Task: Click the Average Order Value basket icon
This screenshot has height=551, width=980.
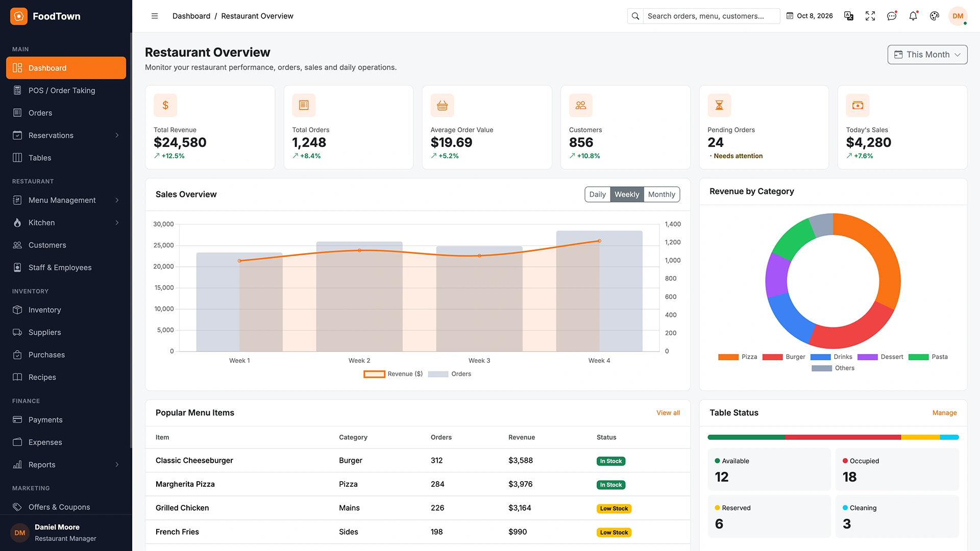Action: point(442,105)
